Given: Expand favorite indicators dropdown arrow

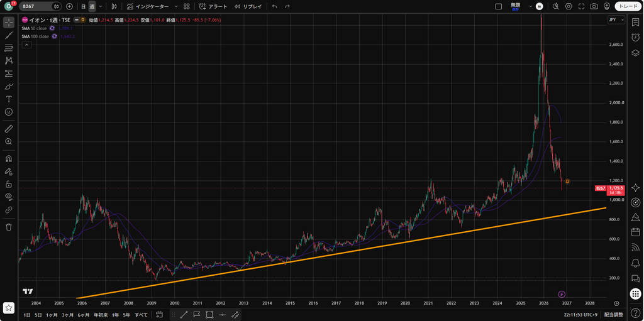Looking at the screenshot, I should coord(176,6).
